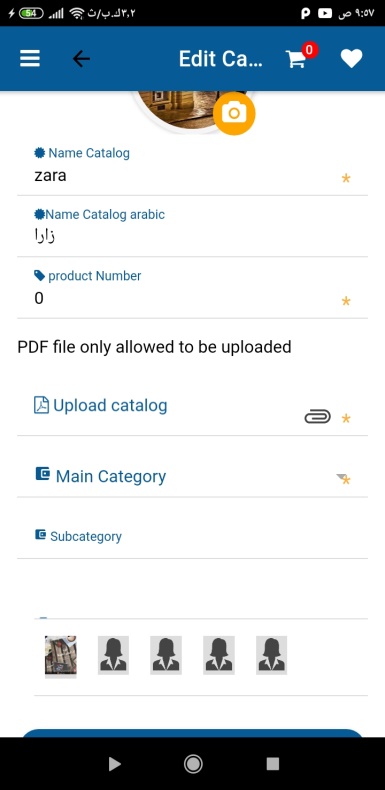The width and height of the screenshot is (385, 790).
Task: Expand the Main Category dropdown arrow
Action: coord(341,478)
